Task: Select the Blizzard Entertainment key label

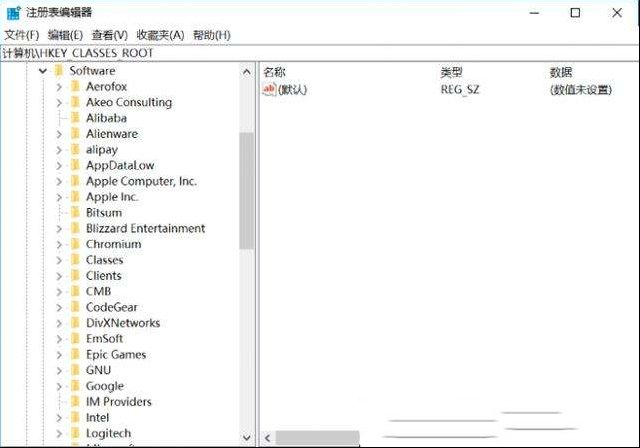Action: tap(145, 228)
